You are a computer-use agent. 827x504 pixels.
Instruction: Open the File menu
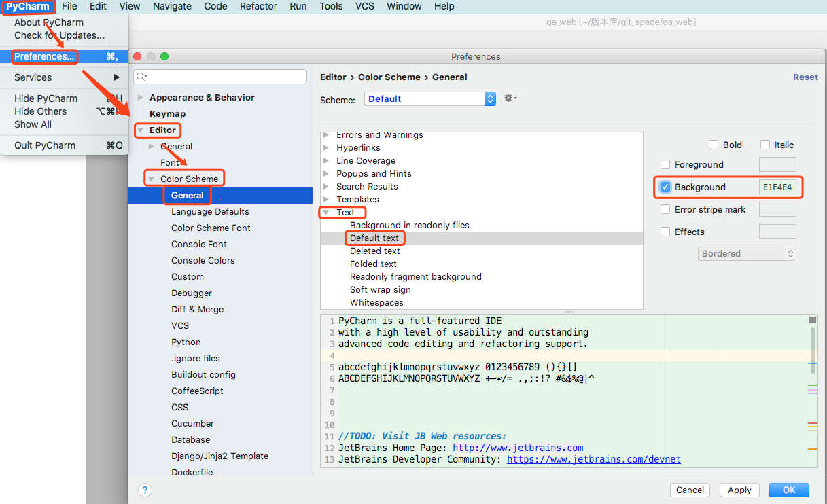69,6
